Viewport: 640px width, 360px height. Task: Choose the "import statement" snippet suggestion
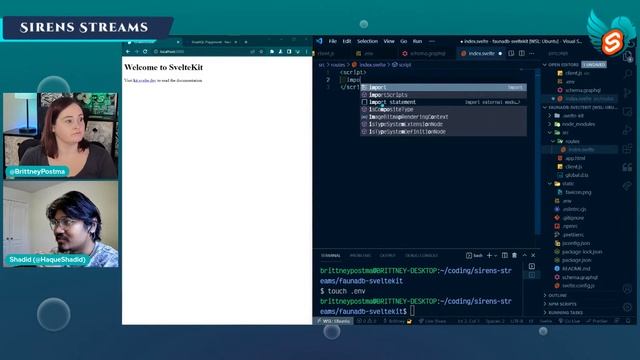443,102
